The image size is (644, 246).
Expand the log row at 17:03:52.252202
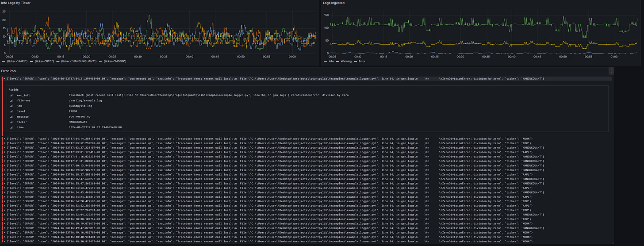[4, 143]
